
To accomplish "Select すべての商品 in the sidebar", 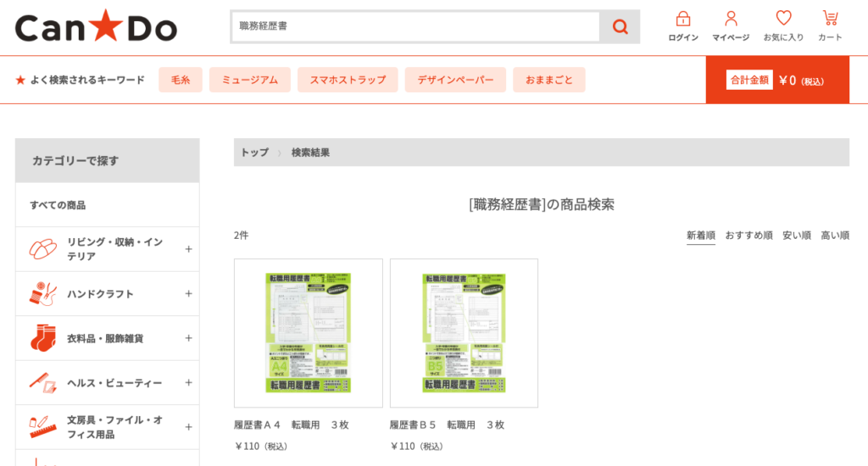I will (58, 205).
